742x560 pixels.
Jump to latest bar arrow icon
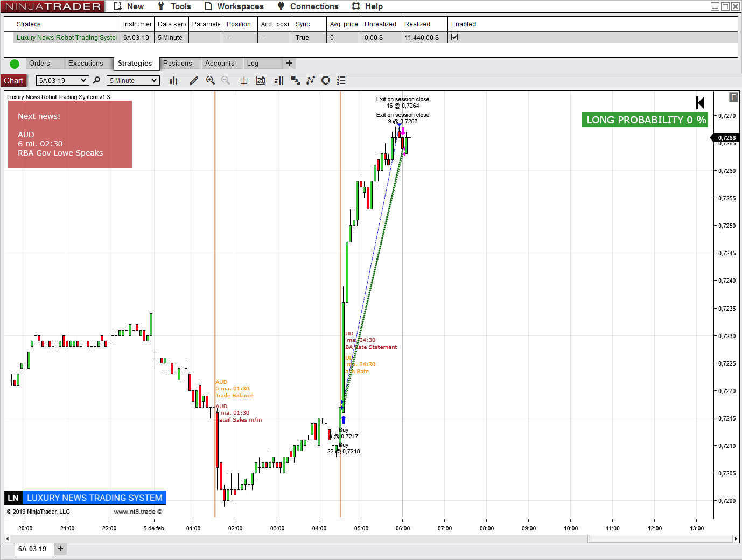click(x=700, y=103)
